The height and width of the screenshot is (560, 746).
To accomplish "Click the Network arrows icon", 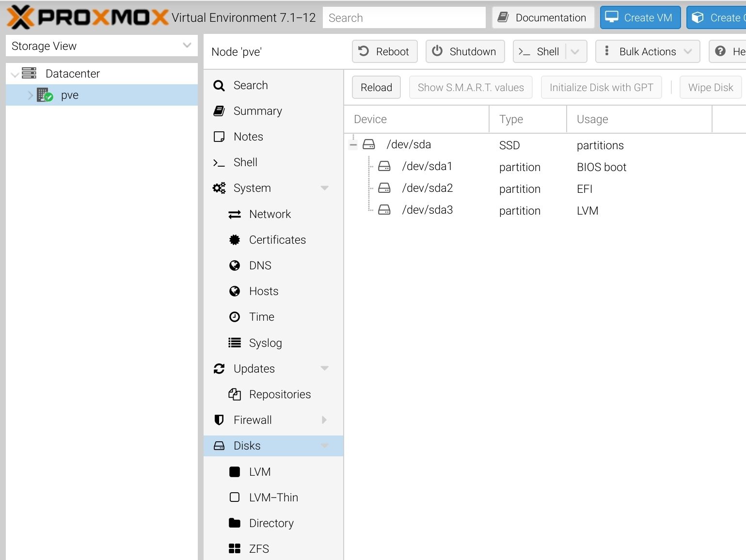I will pyautogui.click(x=235, y=214).
